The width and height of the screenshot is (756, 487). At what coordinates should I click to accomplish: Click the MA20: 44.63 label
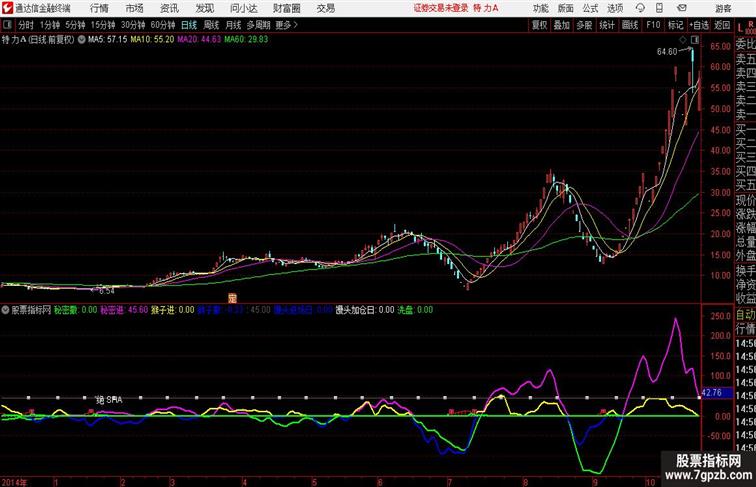199,40
